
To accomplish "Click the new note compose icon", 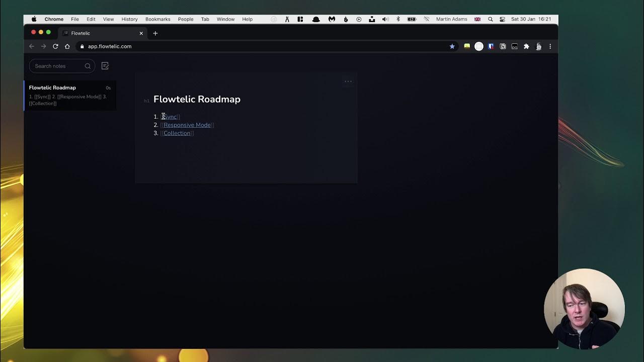I will point(105,66).
